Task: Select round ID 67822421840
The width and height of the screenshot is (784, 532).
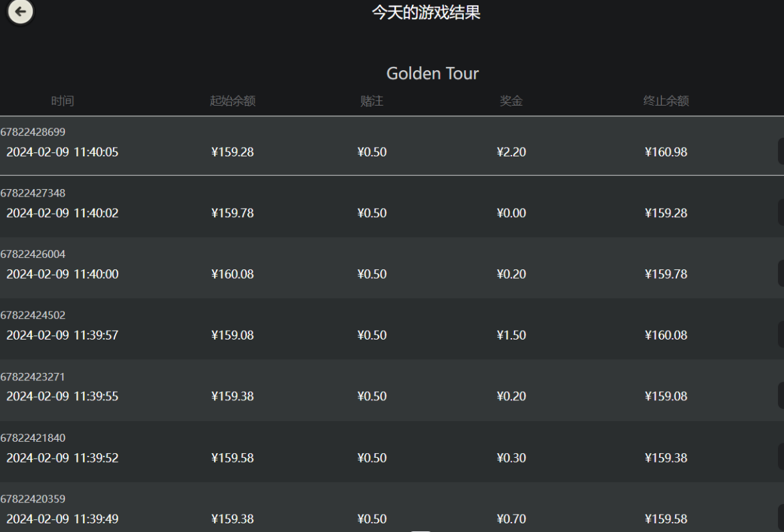Action: tap(33, 438)
